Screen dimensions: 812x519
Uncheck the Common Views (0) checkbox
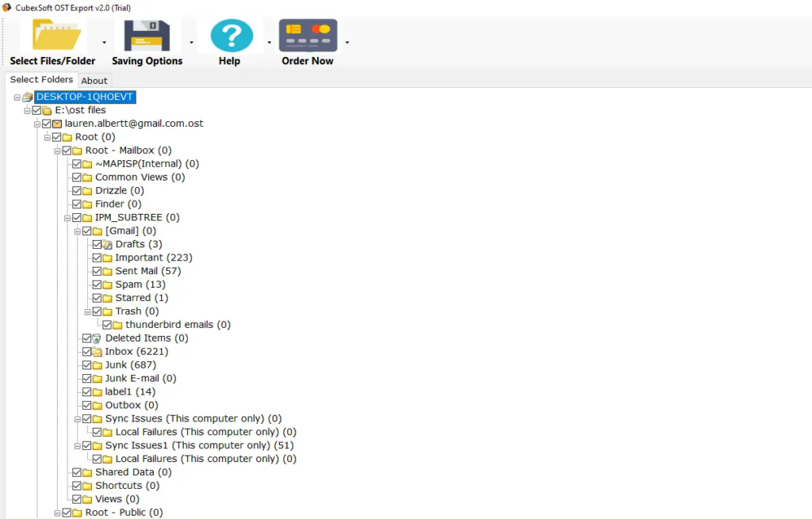pyautogui.click(x=77, y=177)
